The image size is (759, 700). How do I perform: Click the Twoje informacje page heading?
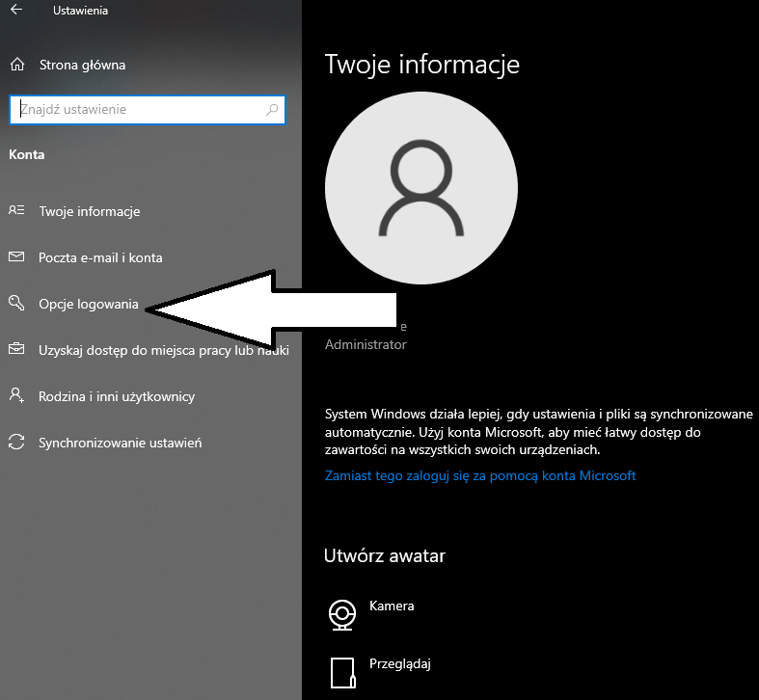point(422,65)
